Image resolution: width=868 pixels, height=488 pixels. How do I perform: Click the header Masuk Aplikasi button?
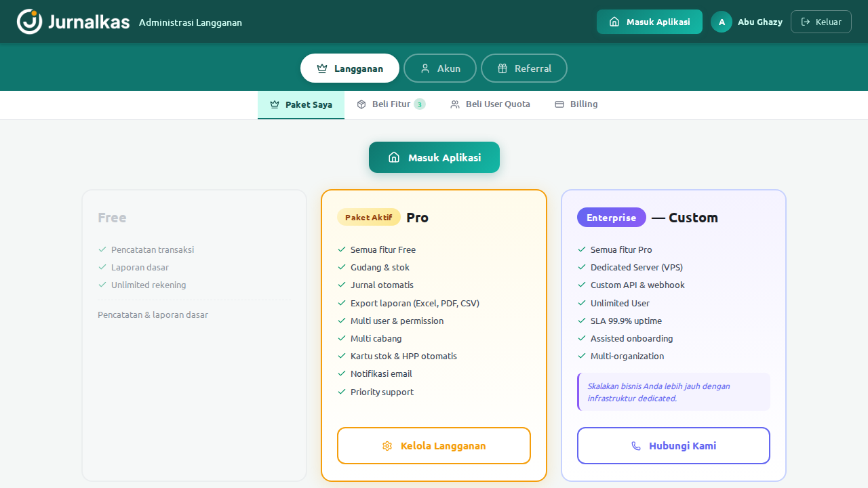650,22
